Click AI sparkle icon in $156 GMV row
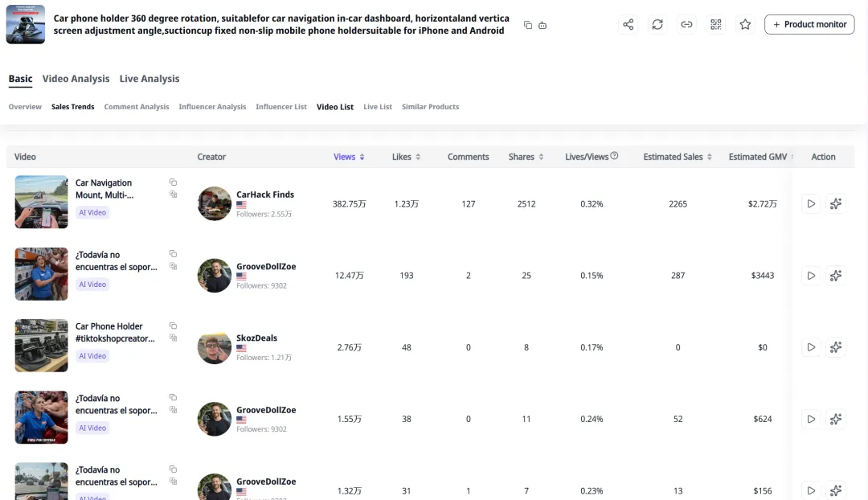This screenshot has height=500, width=868. coord(836,490)
